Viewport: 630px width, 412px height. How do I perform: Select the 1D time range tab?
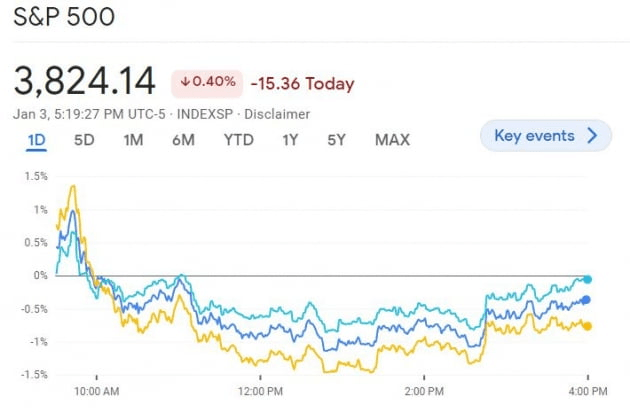pos(36,140)
